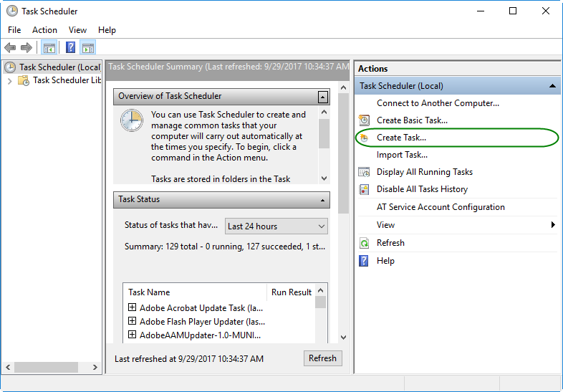The width and height of the screenshot is (563, 392).
Task: Click the green Refresh icon in Actions
Action: pyautogui.click(x=364, y=243)
